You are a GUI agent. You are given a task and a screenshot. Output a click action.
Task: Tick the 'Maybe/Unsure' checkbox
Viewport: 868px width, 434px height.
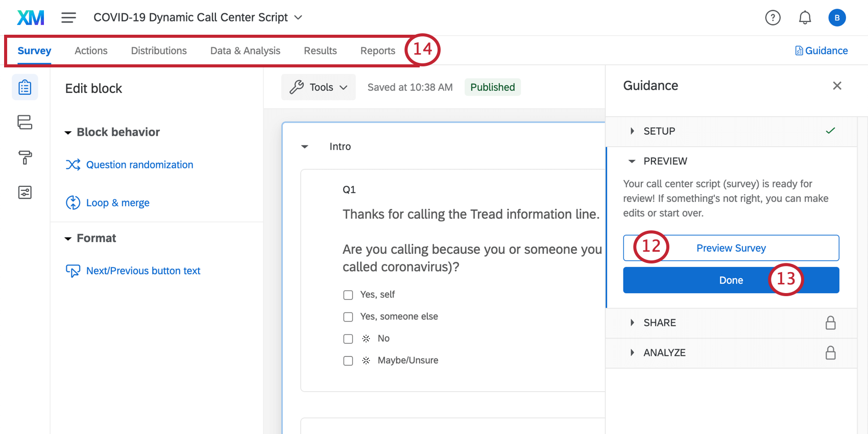348,361
